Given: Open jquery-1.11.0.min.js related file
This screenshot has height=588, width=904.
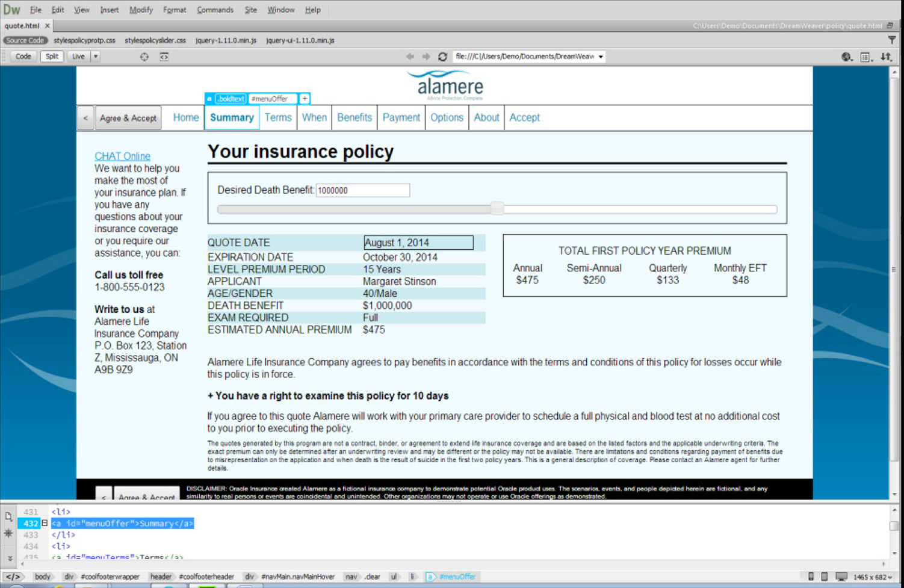Looking at the screenshot, I should pos(226,40).
